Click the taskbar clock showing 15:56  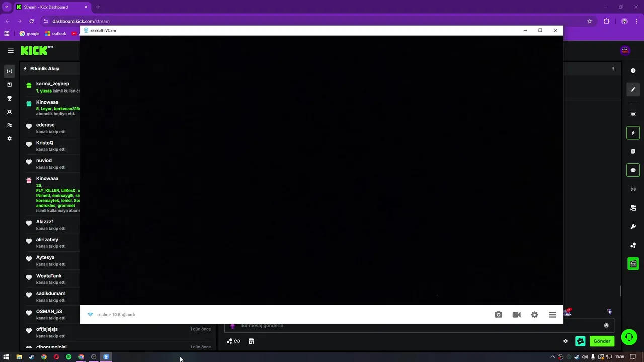[x=620, y=357]
